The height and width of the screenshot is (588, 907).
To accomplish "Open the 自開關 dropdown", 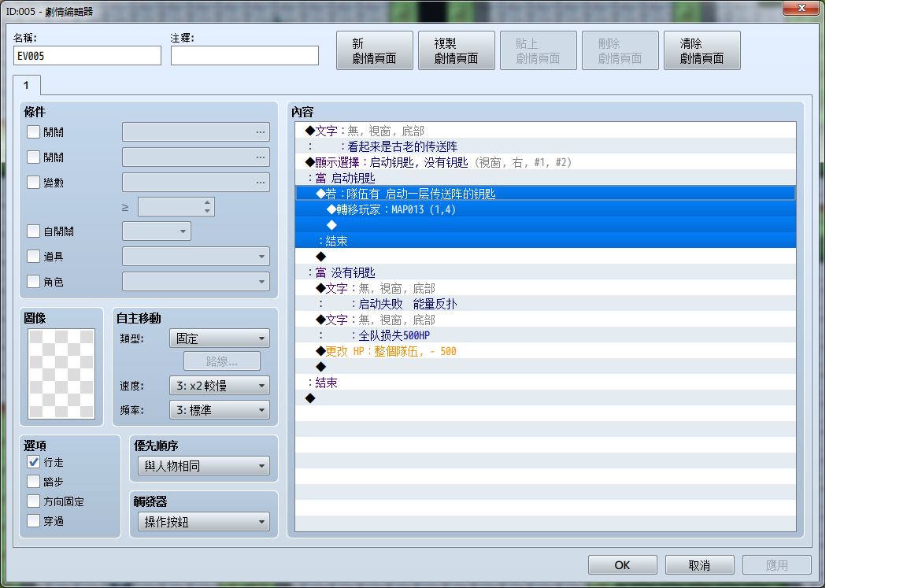I will (157, 231).
